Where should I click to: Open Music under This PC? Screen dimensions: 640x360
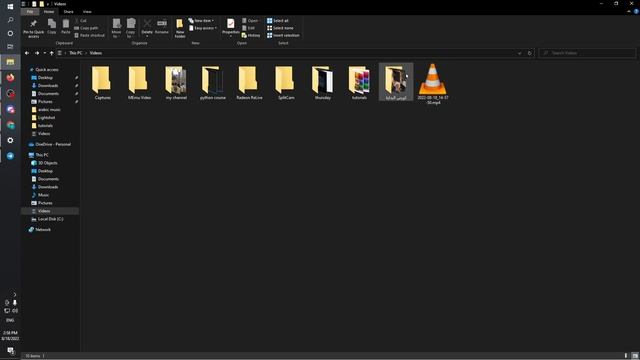43,195
